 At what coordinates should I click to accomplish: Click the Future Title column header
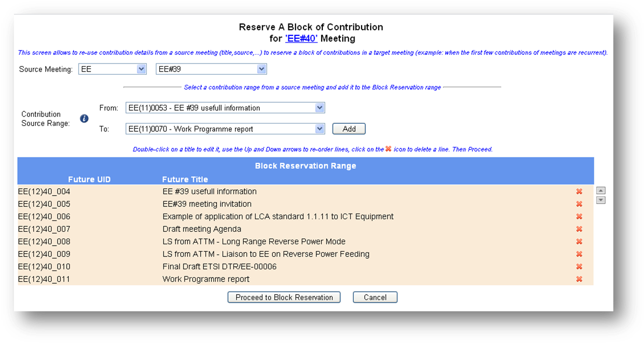[185, 180]
